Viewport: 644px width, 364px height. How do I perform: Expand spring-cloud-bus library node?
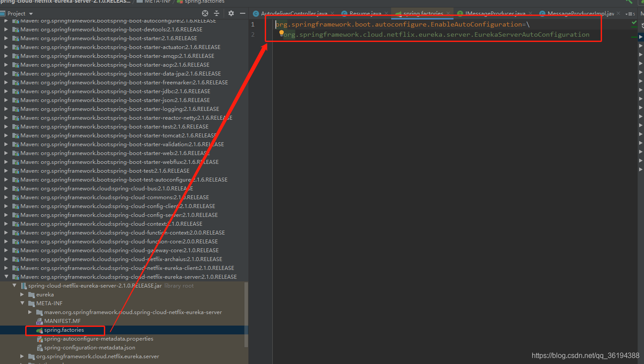pyautogui.click(x=6, y=189)
